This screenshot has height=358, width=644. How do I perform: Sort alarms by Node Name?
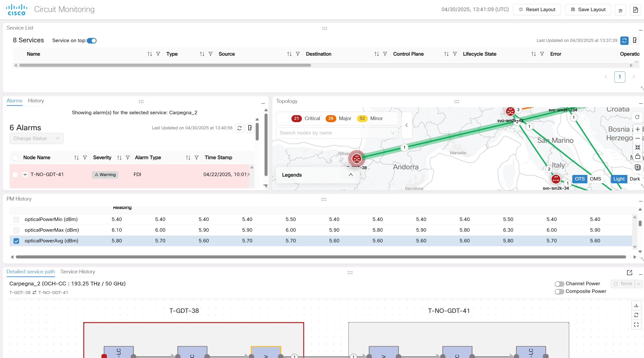(77, 158)
